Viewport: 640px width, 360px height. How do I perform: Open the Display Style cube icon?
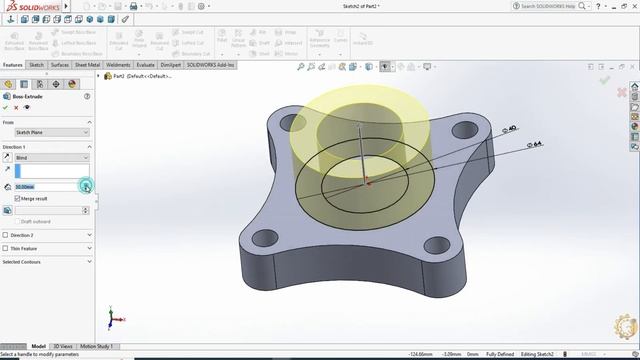[x=369, y=67]
